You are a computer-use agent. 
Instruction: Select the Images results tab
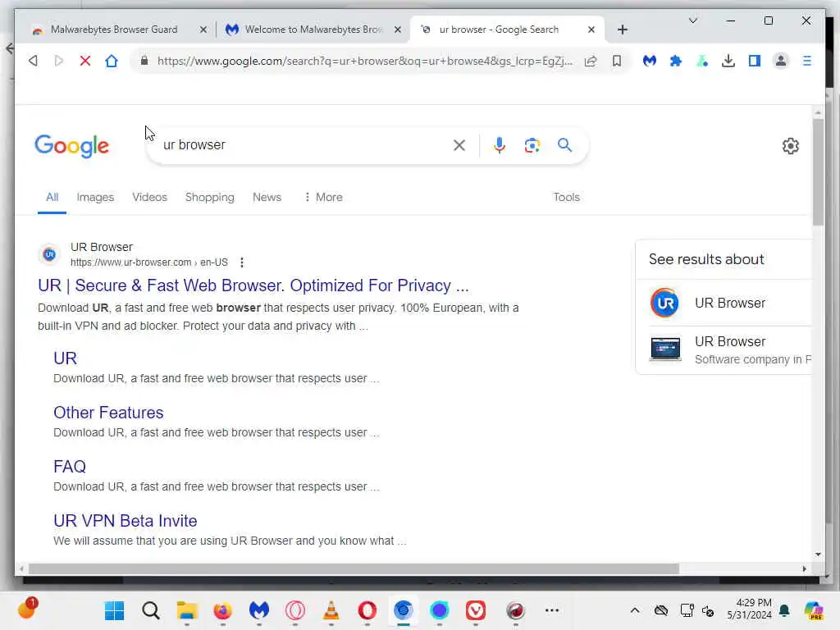click(95, 197)
